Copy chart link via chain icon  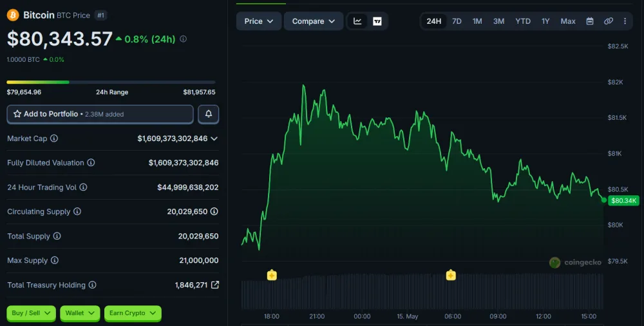pyautogui.click(x=609, y=21)
